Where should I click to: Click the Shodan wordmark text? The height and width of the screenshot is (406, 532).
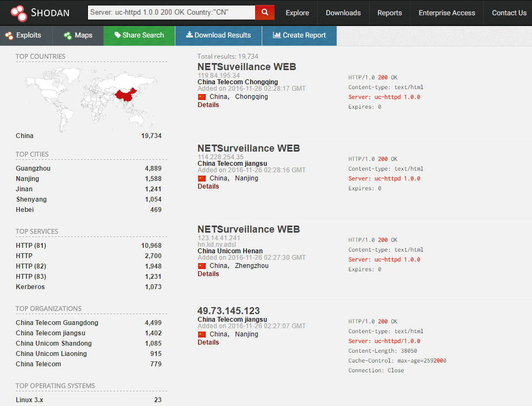(50, 13)
